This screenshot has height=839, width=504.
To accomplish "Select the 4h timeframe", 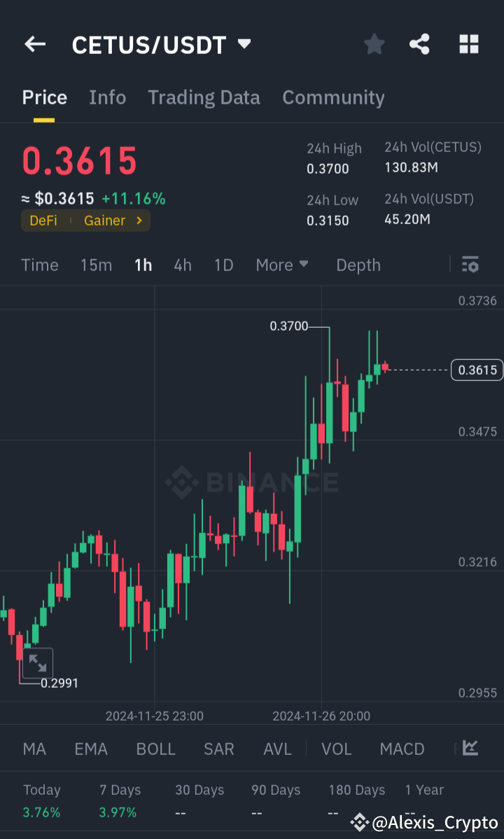I will [x=183, y=265].
